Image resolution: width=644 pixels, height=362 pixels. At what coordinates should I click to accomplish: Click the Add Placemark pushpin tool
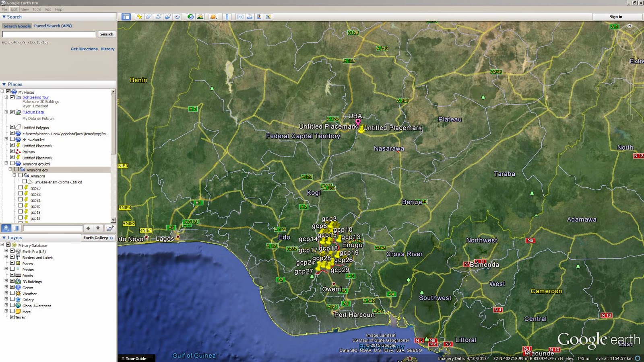click(x=139, y=17)
